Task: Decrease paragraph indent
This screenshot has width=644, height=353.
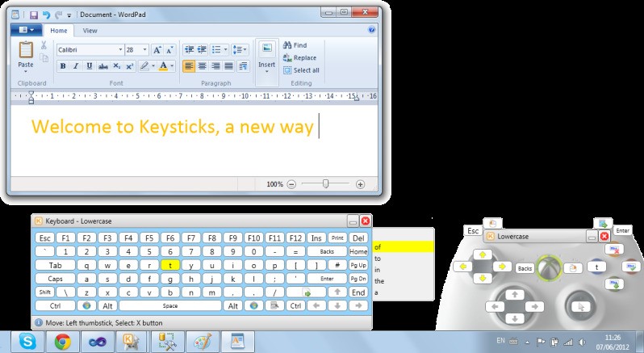Action: point(189,50)
